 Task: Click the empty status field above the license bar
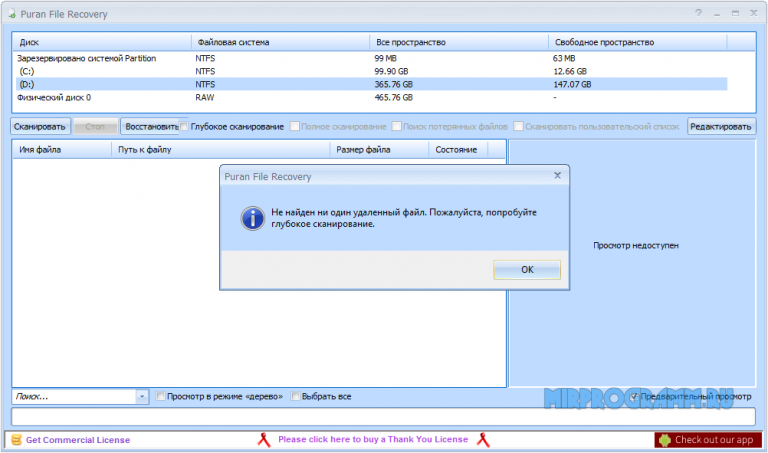point(383,417)
